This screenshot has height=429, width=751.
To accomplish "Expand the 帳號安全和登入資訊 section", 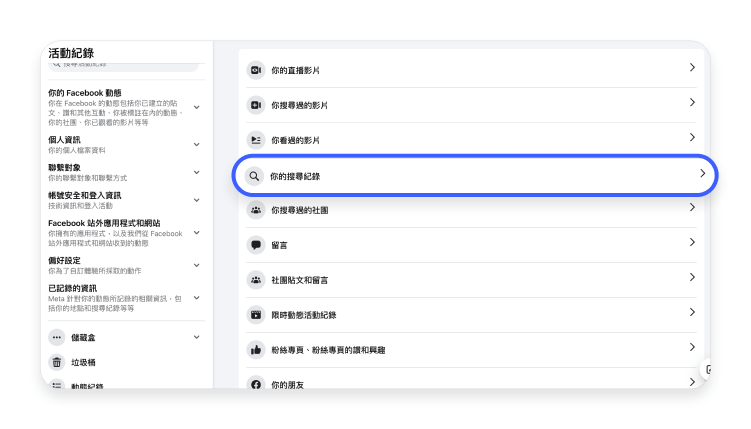I will [197, 199].
